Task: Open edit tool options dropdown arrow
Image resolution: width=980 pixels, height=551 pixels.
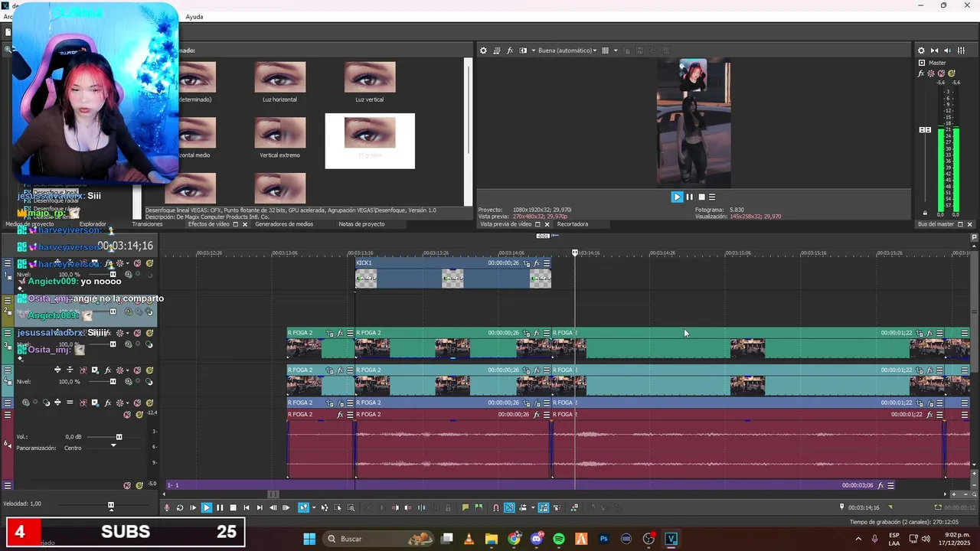Action: [x=313, y=507]
